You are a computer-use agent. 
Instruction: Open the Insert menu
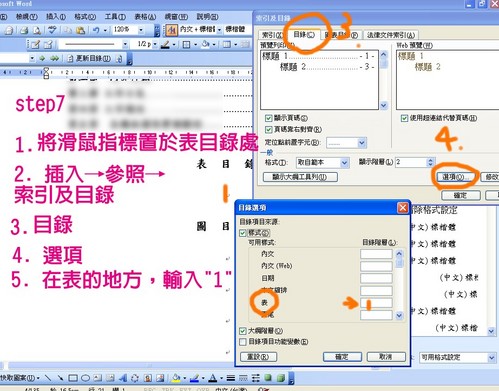(x=56, y=17)
